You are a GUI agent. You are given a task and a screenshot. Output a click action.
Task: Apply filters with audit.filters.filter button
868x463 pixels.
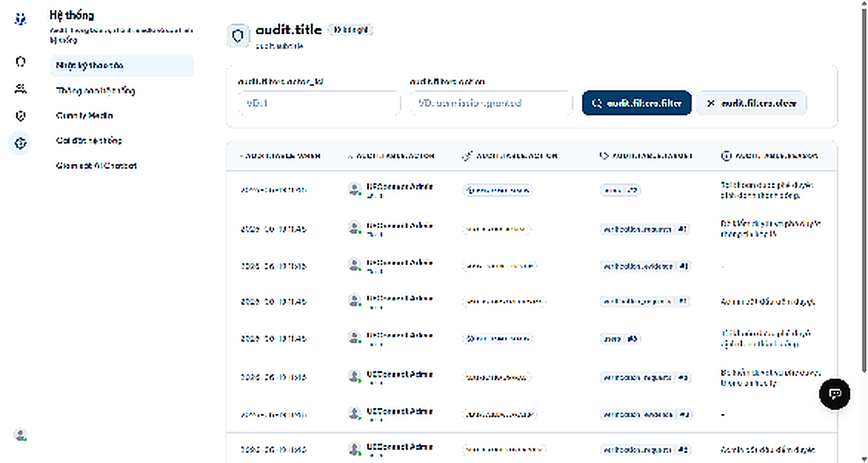pyautogui.click(x=637, y=103)
